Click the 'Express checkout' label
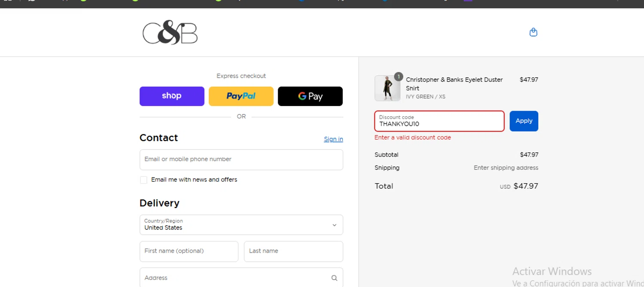Screen dimensions: 644x287 (x=241, y=76)
